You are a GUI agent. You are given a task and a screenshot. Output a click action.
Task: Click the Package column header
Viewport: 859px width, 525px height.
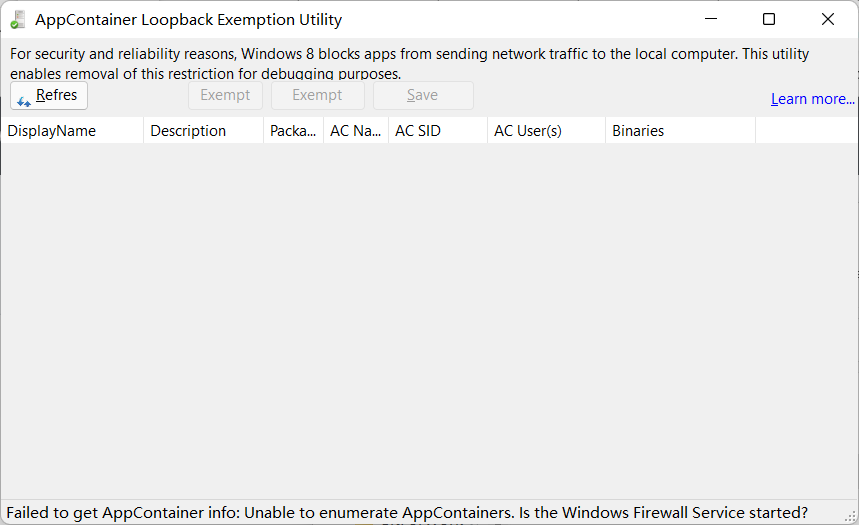pos(293,131)
